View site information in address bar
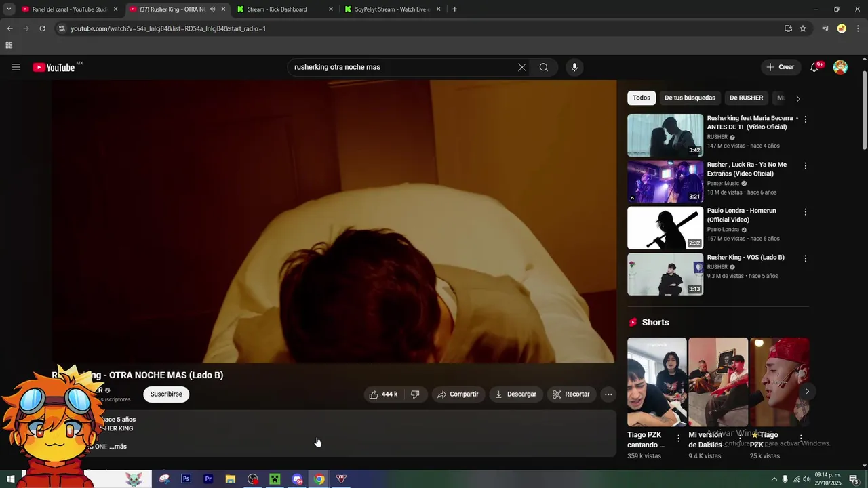868x488 pixels. [x=61, y=28]
